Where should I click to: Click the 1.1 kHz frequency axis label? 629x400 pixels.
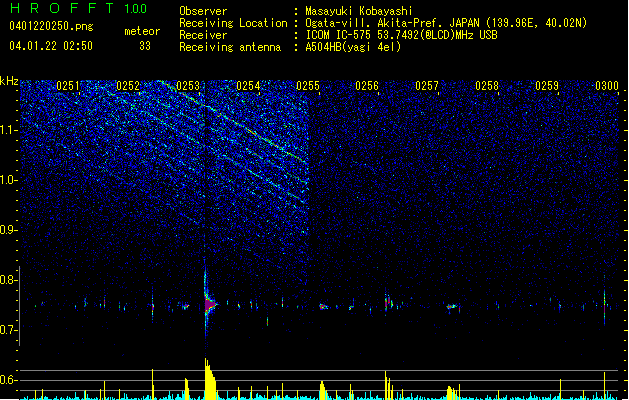coord(8,130)
